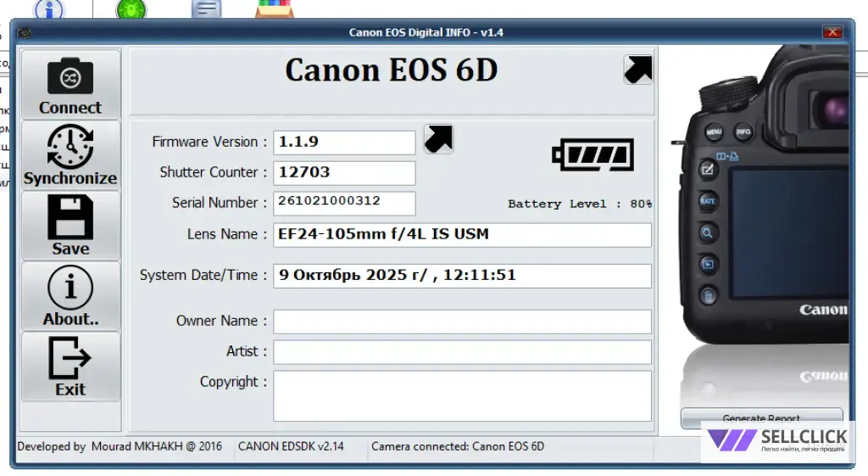Click the System Date/Time field
868x476 pixels.
click(462, 276)
